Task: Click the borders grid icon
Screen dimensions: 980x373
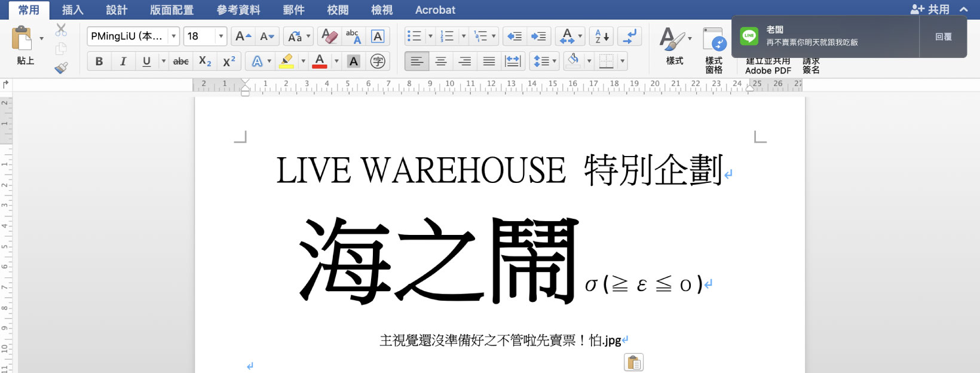Action: (606, 61)
